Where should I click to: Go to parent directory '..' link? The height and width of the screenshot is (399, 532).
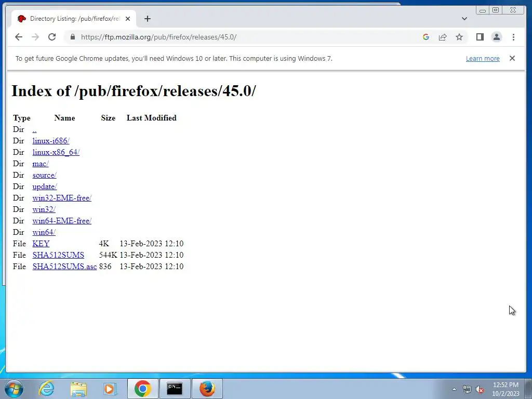[35, 129]
